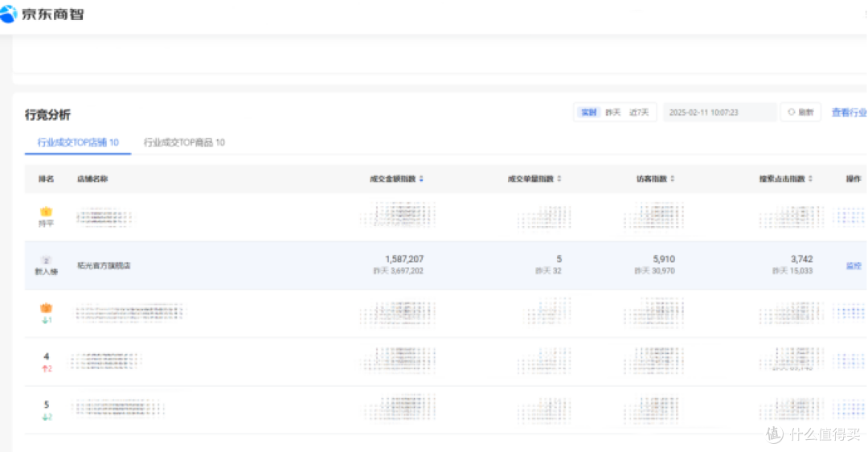This screenshot has height=452, width=868.
Task: Click the 行竞分析 section title
Action: pos(47,115)
